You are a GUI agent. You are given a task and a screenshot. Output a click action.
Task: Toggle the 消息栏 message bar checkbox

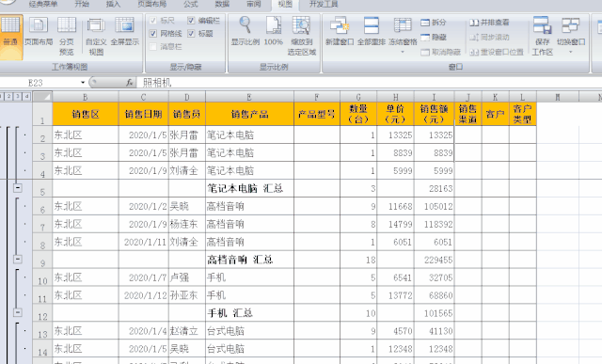(152, 46)
